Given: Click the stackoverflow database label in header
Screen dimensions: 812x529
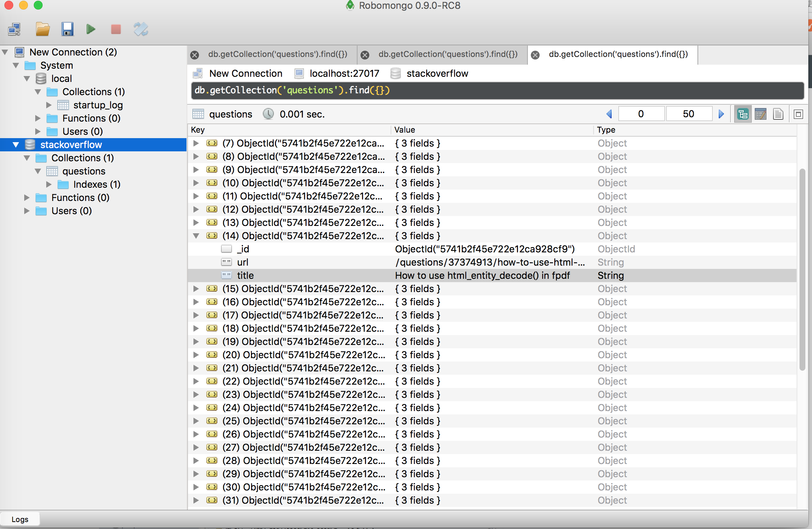Looking at the screenshot, I should (x=437, y=73).
